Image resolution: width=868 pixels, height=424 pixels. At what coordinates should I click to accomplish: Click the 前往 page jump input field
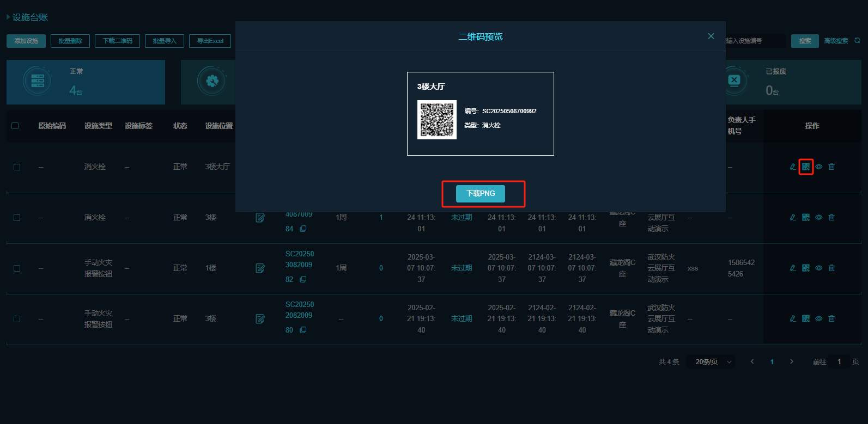(x=839, y=361)
